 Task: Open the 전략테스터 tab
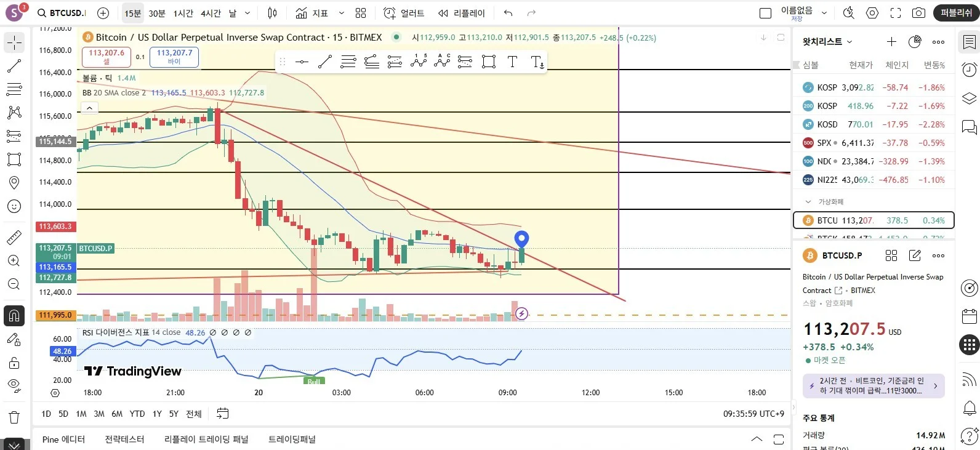click(x=124, y=440)
